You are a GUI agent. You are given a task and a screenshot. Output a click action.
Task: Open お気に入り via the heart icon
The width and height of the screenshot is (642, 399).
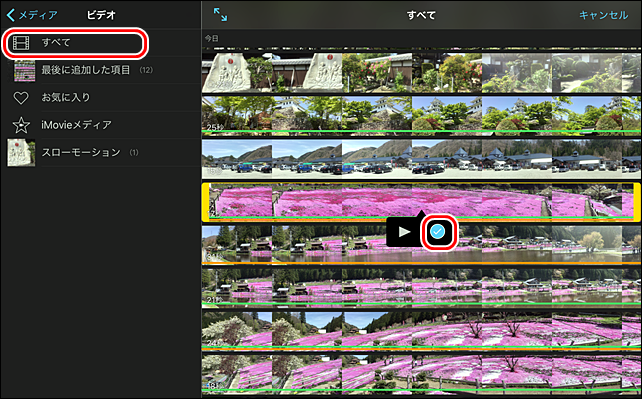pyautogui.click(x=21, y=98)
